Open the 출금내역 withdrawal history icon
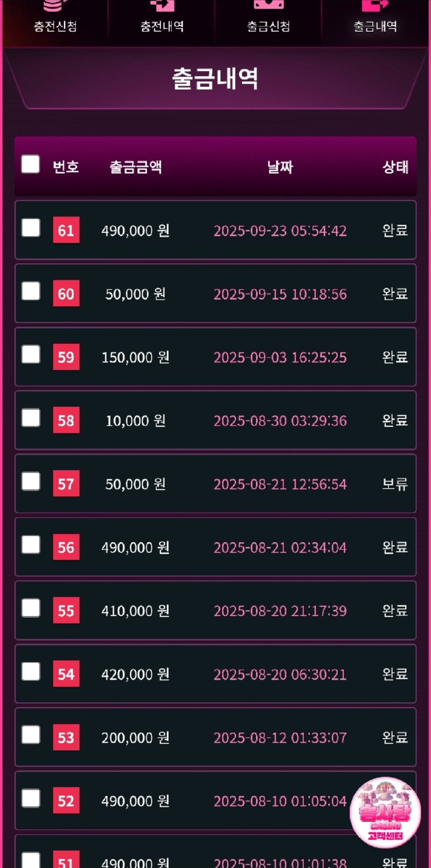The width and height of the screenshot is (431, 868). click(x=376, y=17)
